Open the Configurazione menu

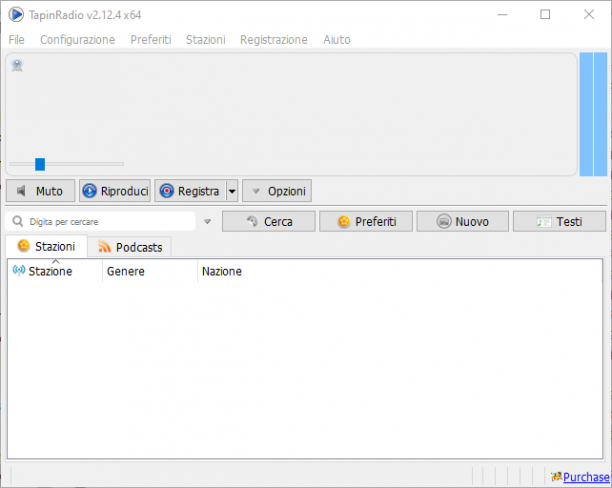pyautogui.click(x=78, y=39)
